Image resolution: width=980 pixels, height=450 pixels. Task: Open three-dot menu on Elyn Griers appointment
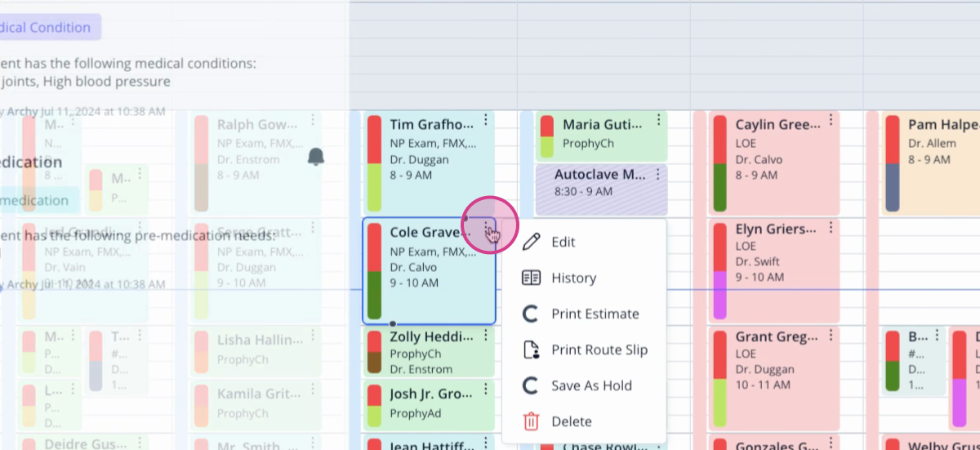click(x=831, y=228)
